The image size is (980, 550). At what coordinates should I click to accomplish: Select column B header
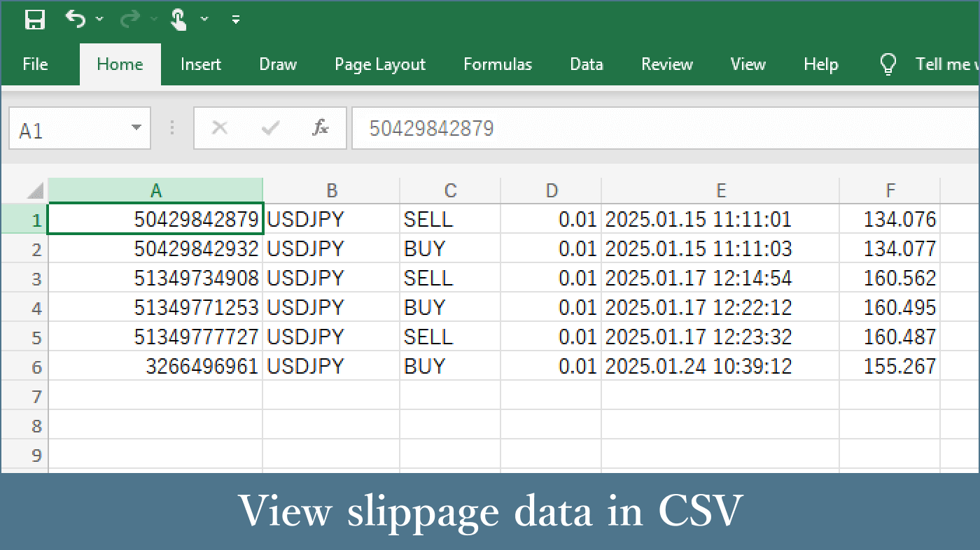point(332,190)
